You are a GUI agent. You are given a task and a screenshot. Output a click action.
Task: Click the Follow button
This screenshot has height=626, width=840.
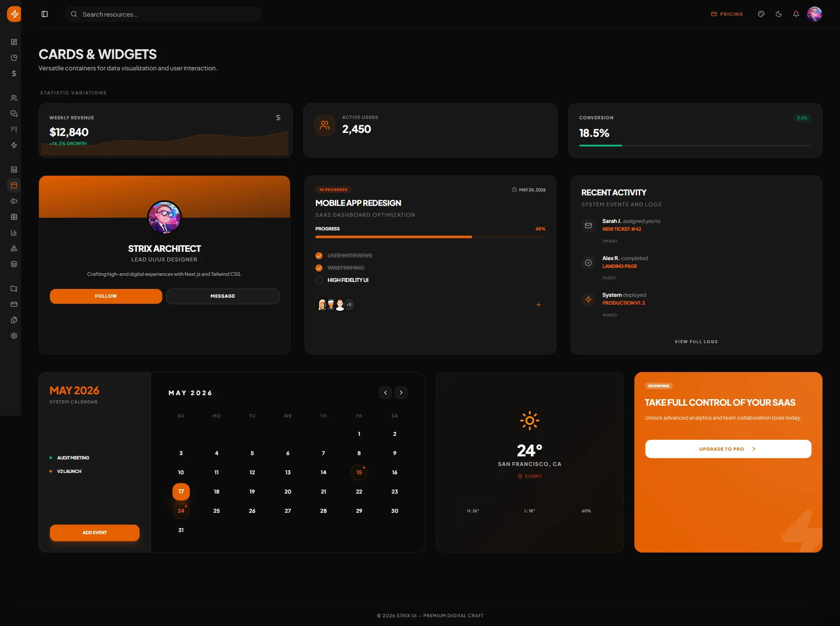(106, 296)
